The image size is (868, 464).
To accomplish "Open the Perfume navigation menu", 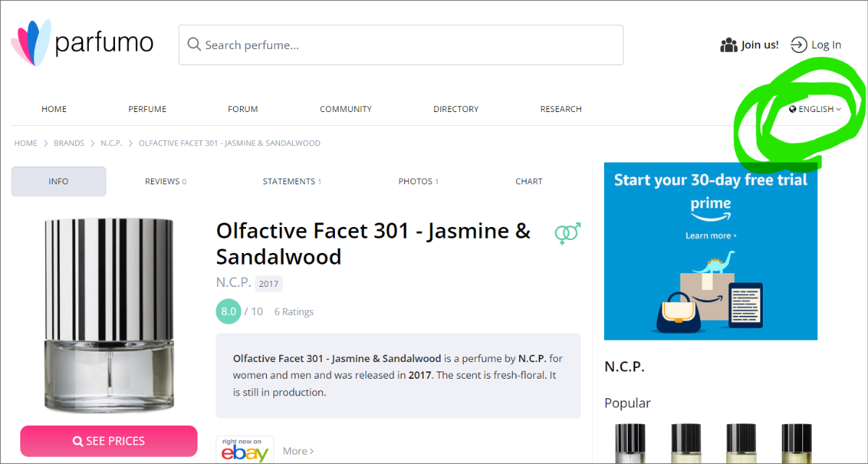I will [147, 109].
